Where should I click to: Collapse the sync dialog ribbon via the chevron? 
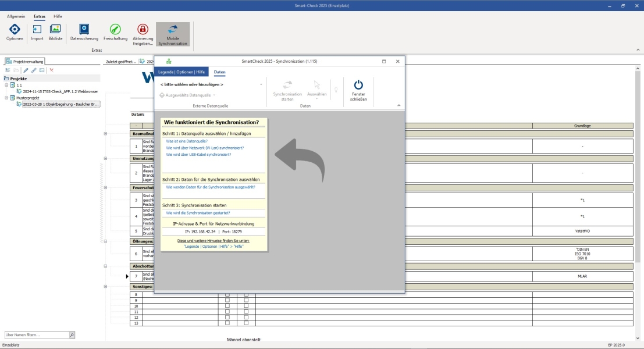399,105
